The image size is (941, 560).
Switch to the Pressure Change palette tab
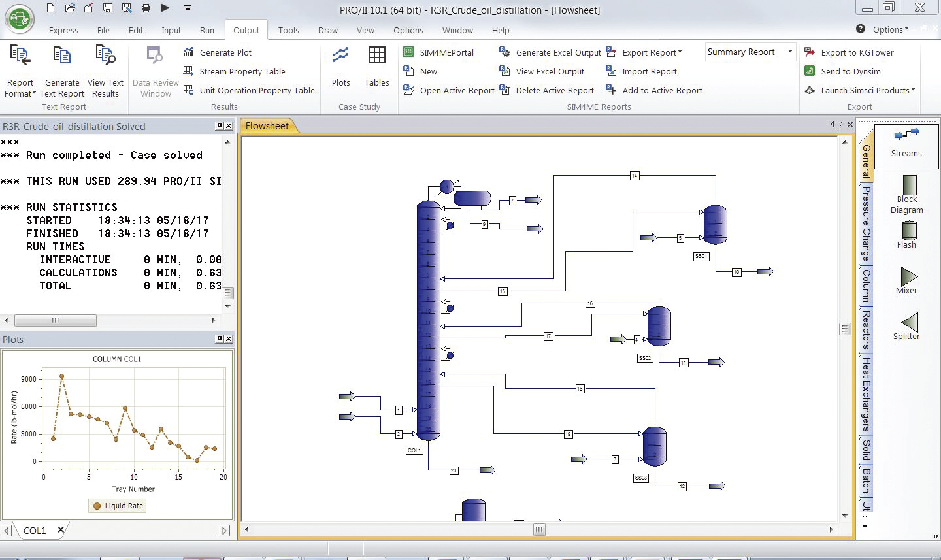[866, 223]
